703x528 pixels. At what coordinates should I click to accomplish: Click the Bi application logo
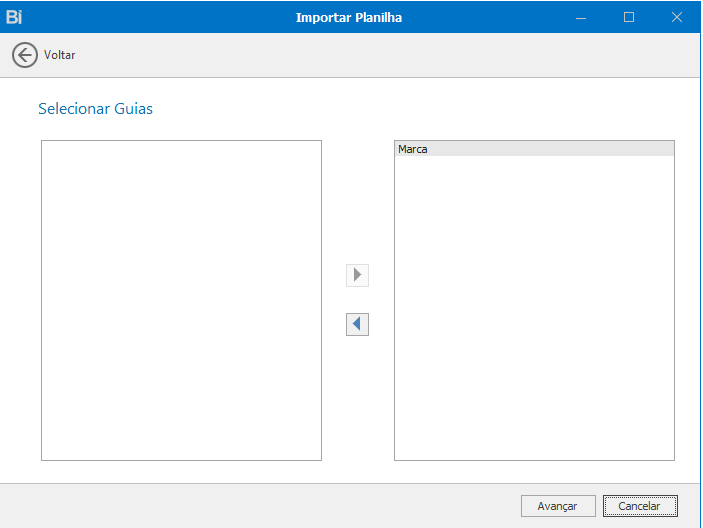(x=14, y=17)
